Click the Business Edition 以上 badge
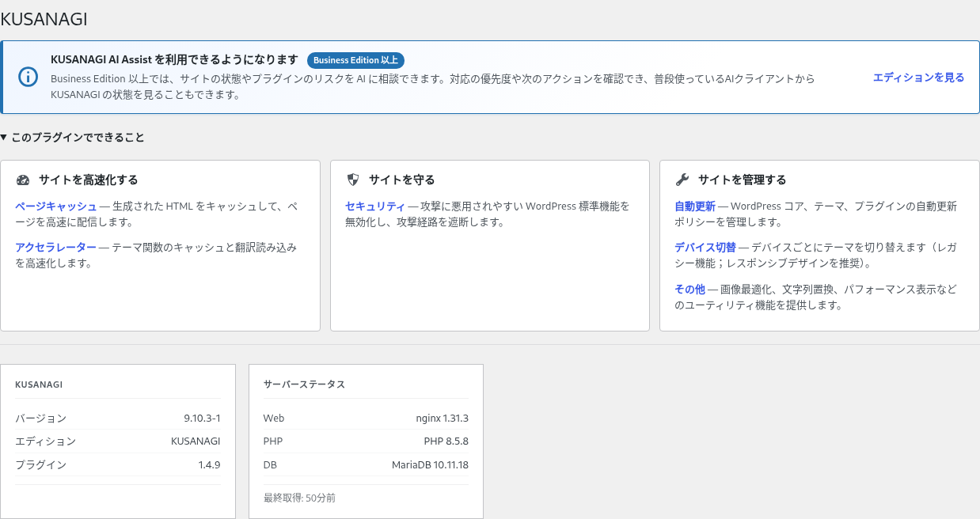This screenshot has width=980, height=519. pyautogui.click(x=355, y=60)
